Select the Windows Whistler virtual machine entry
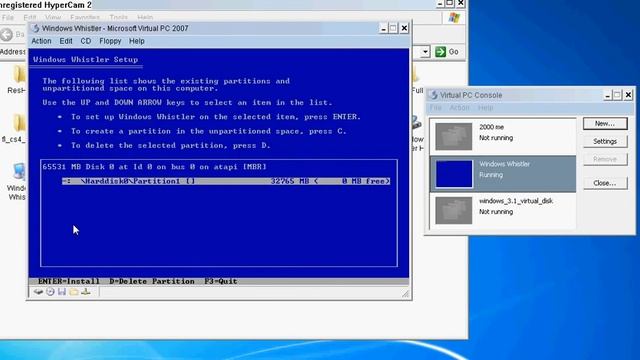 [x=503, y=173]
